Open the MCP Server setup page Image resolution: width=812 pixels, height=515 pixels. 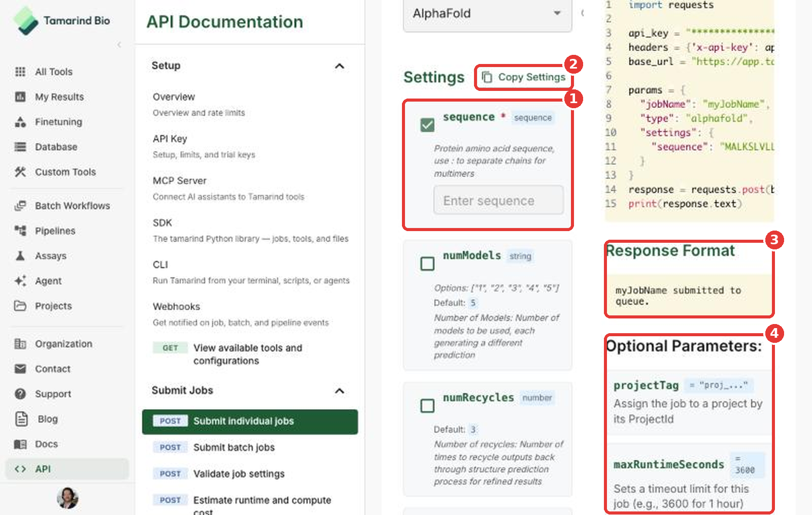(250, 188)
